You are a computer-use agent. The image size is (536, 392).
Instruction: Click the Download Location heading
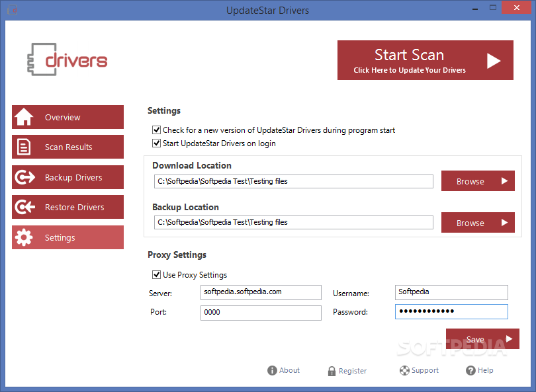(x=192, y=165)
